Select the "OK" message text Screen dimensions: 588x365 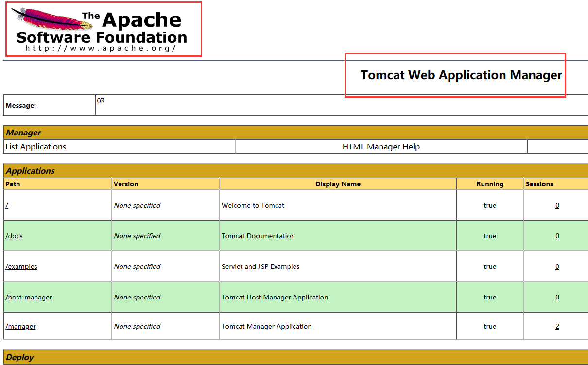pos(101,101)
